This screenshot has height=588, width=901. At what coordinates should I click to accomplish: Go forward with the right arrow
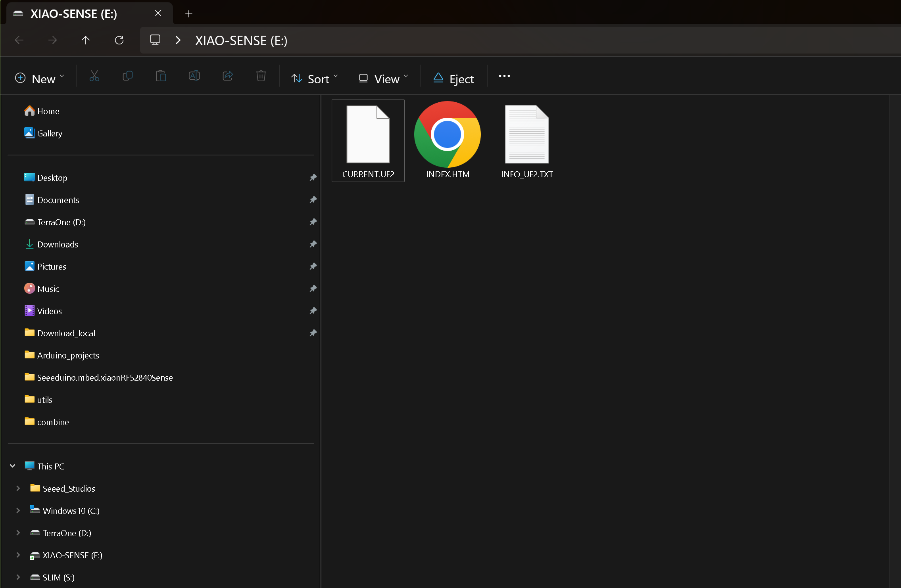[52, 40]
